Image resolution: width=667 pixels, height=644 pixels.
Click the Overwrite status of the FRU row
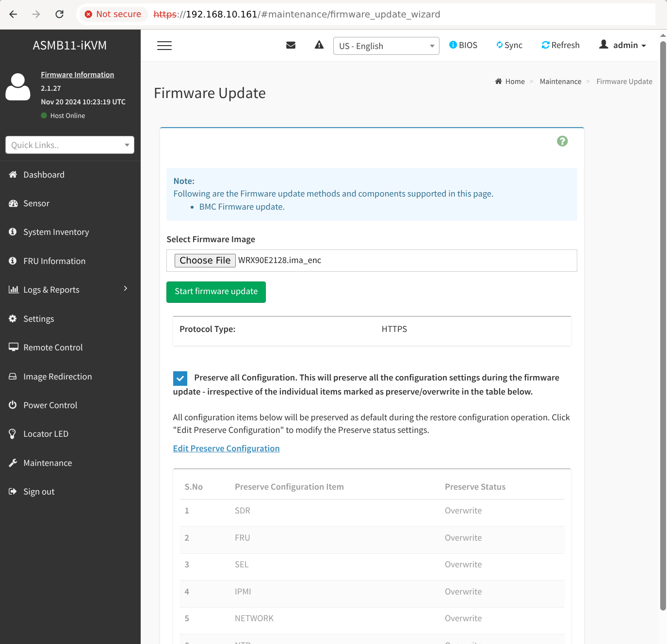(463, 538)
